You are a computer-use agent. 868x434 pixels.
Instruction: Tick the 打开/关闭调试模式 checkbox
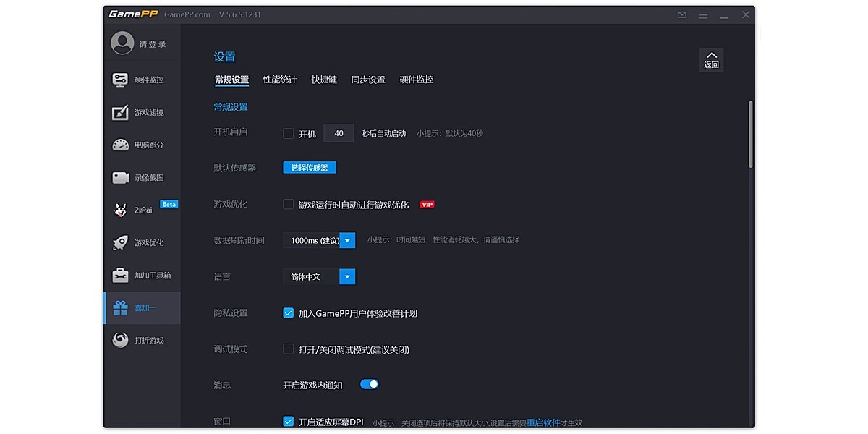point(288,349)
